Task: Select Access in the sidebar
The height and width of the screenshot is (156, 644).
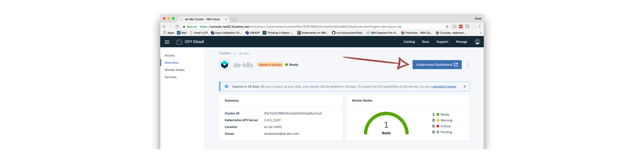Action: pyautogui.click(x=169, y=56)
